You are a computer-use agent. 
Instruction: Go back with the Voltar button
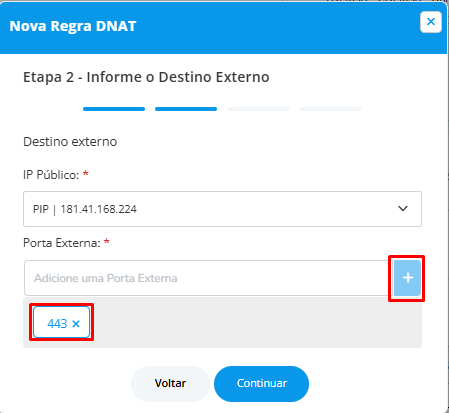tap(170, 383)
